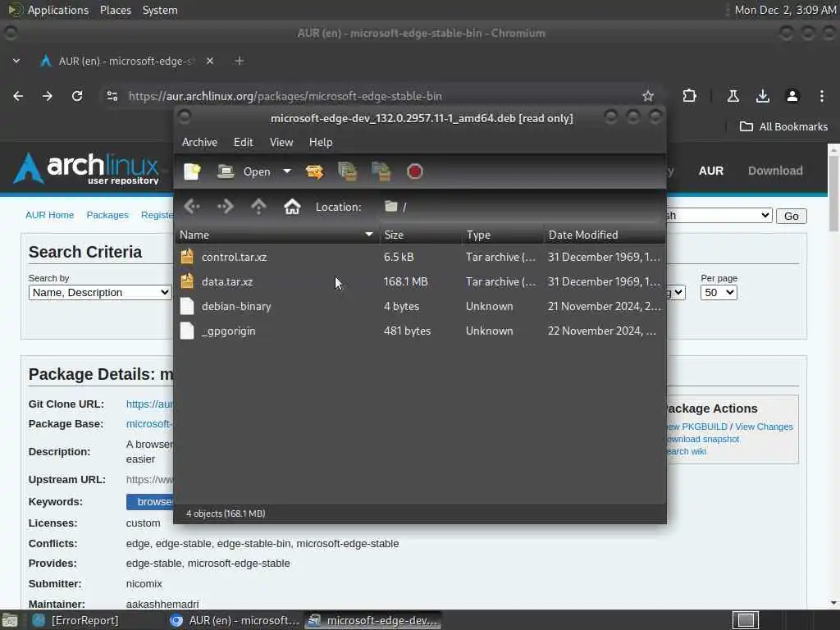Sort files by Type column
This screenshot has width=840, height=630.
(x=503, y=235)
